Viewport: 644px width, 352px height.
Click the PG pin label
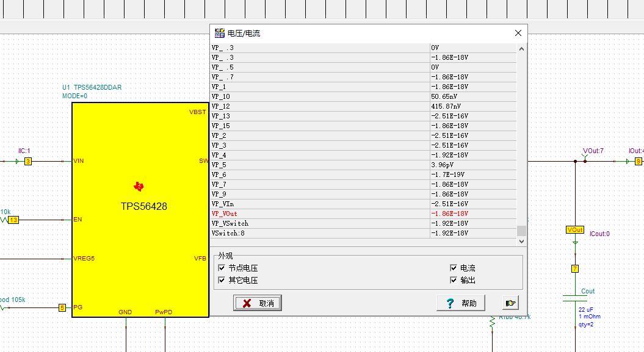tap(78, 307)
